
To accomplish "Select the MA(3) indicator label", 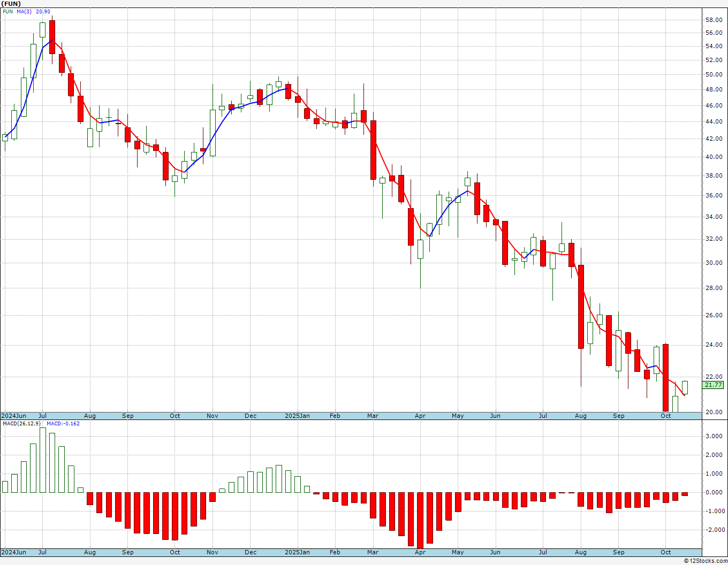I will (24, 11).
